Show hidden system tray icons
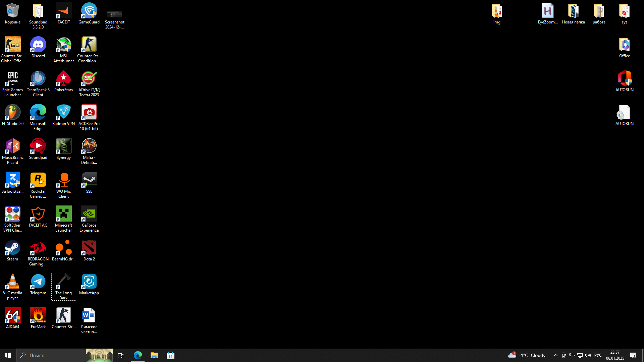The image size is (644, 362). pyautogui.click(x=555, y=355)
